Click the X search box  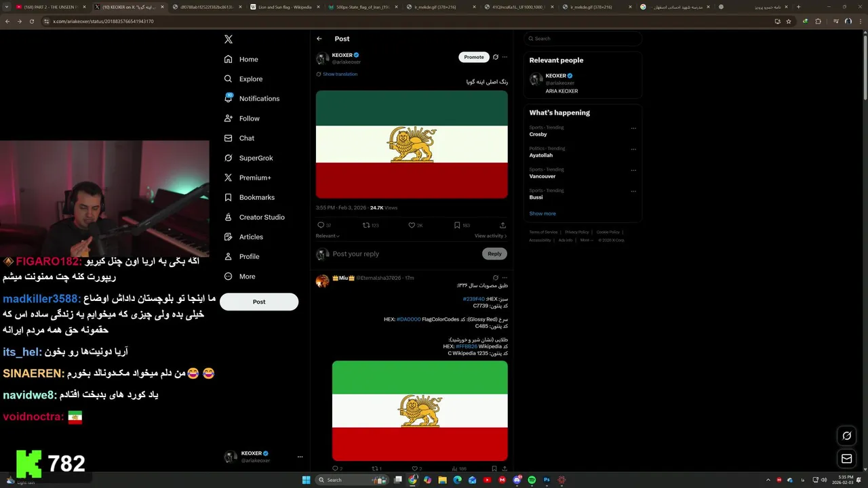tap(583, 39)
